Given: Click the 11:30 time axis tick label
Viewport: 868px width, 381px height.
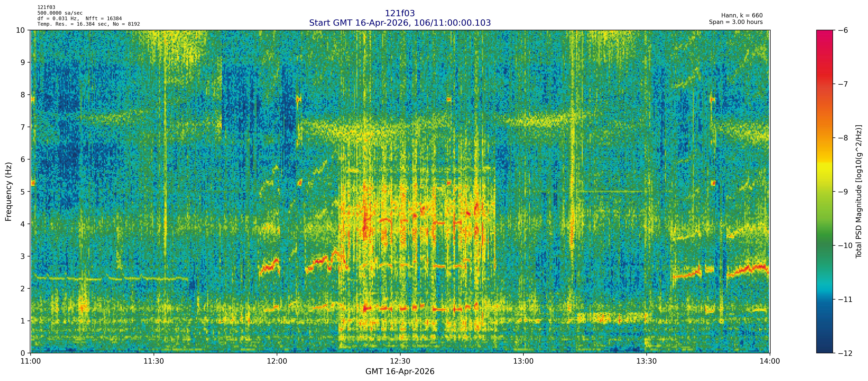Looking at the screenshot, I should (154, 362).
